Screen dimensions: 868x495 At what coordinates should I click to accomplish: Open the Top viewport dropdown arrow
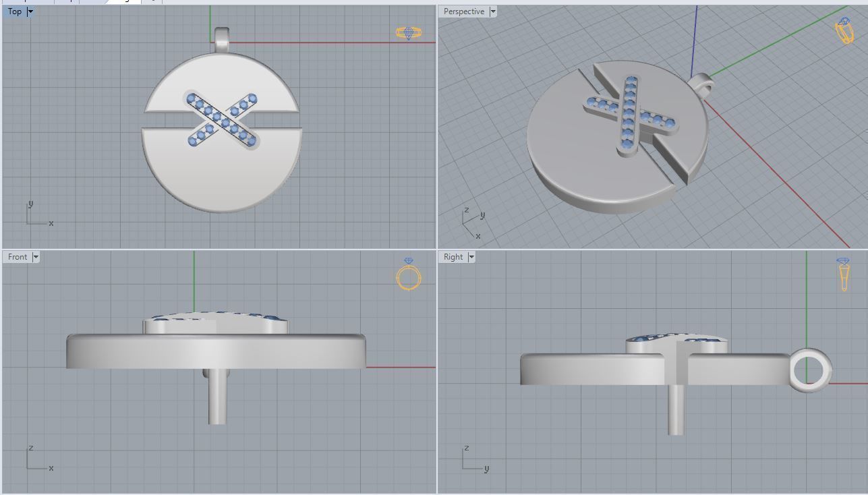click(30, 11)
